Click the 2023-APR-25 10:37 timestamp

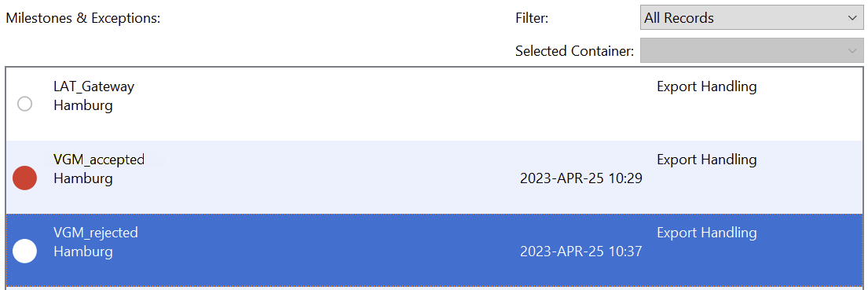coord(581,251)
